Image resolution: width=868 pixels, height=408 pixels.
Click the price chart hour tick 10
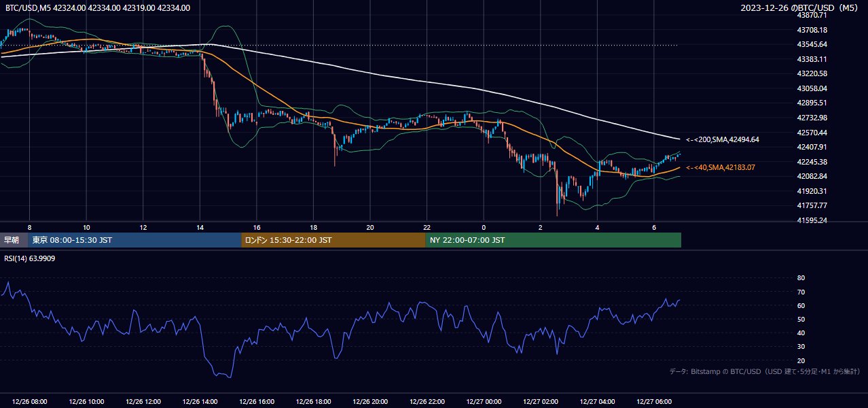pos(86,227)
